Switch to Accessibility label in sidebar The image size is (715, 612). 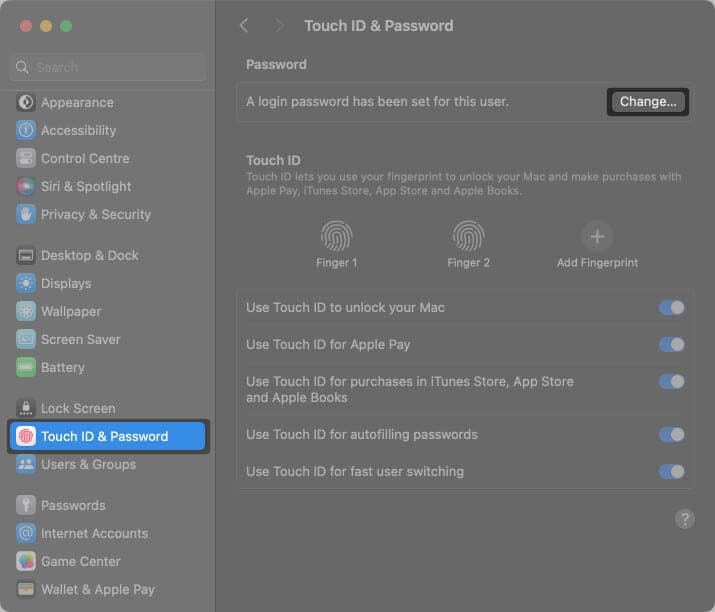click(79, 131)
